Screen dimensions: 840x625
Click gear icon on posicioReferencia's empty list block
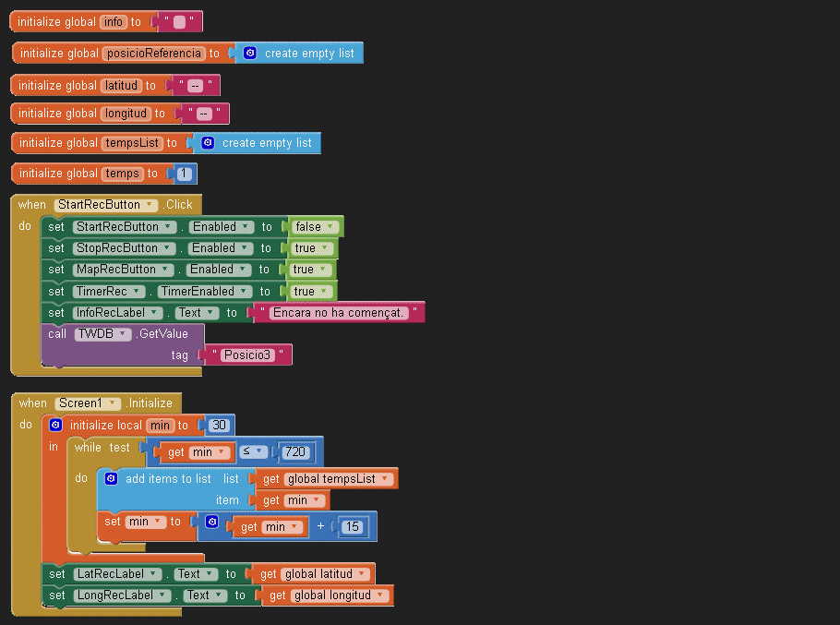click(x=250, y=54)
